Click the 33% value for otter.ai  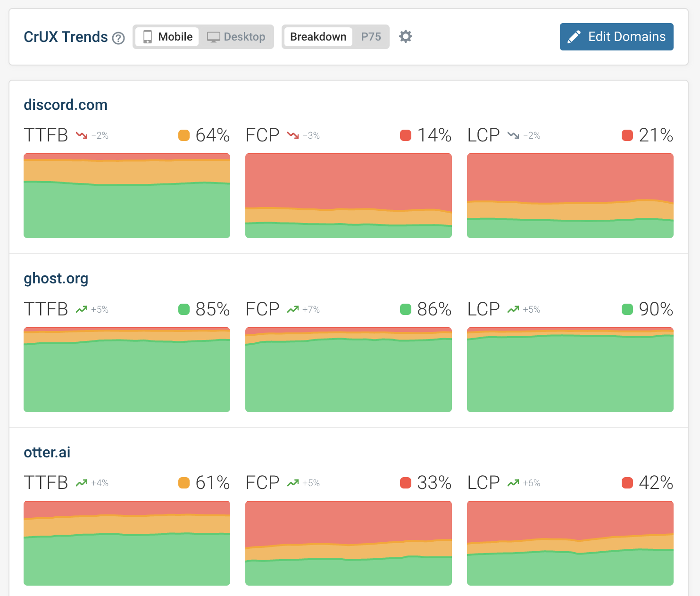(x=434, y=483)
